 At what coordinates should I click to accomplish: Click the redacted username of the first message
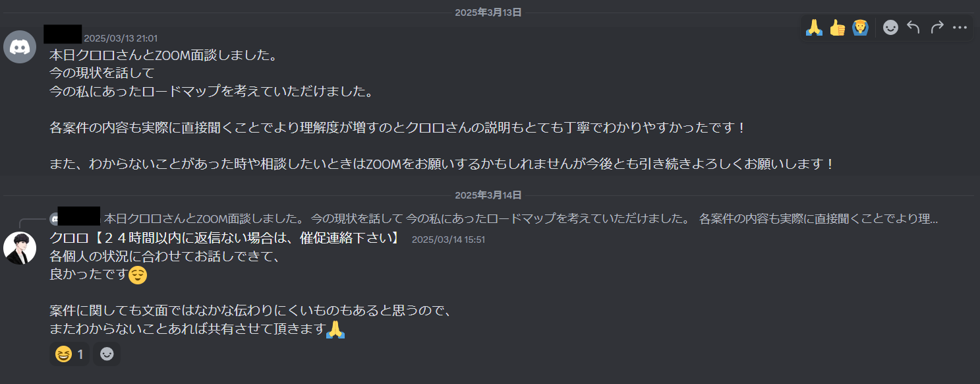coord(63,34)
